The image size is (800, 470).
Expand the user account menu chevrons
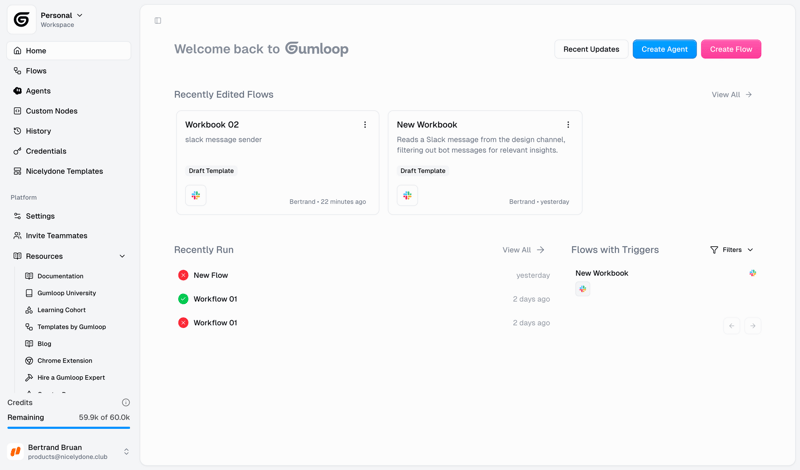click(x=126, y=452)
